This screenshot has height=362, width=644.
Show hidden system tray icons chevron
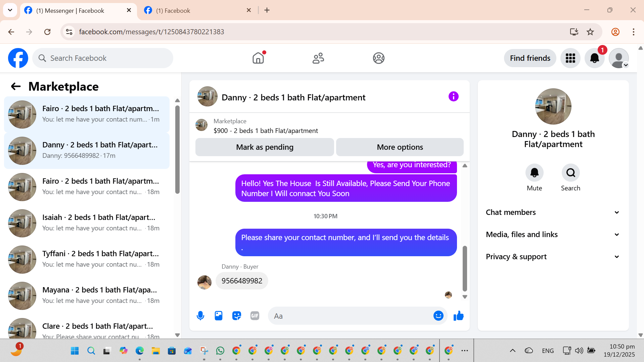[x=512, y=351]
